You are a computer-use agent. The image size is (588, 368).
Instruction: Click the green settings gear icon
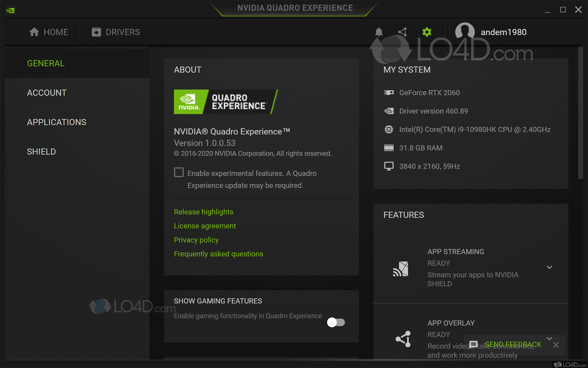point(427,32)
